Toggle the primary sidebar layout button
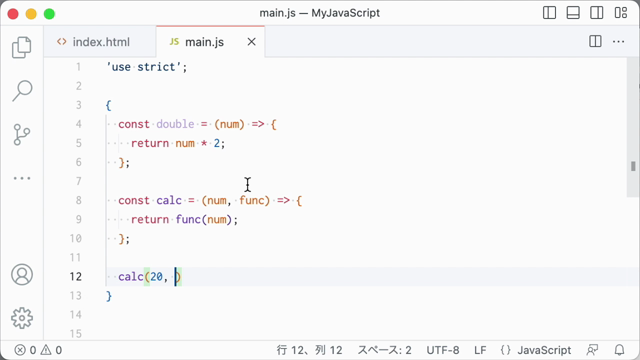Viewport: 640px width, 360px height. 549,13
